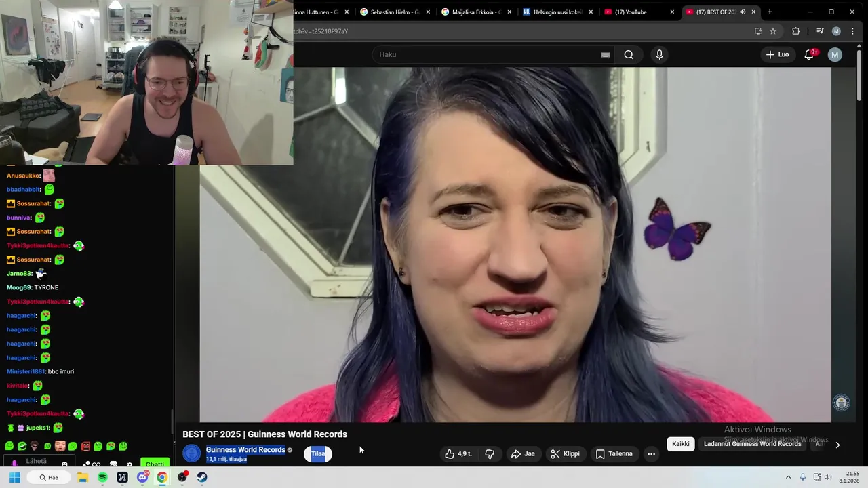Viewport: 868px width, 488px height.
Task: Dislike the video with thumbs down
Action: [490, 454]
